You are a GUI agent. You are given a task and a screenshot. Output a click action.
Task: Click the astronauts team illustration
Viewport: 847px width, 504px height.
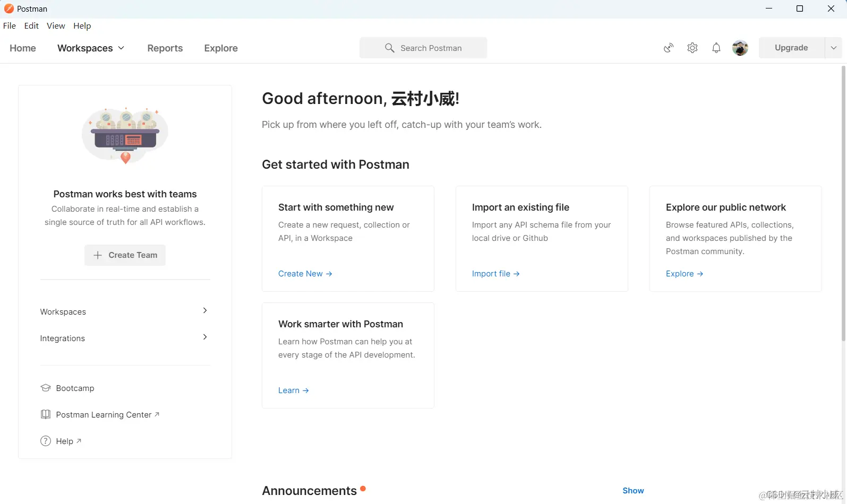tap(125, 136)
